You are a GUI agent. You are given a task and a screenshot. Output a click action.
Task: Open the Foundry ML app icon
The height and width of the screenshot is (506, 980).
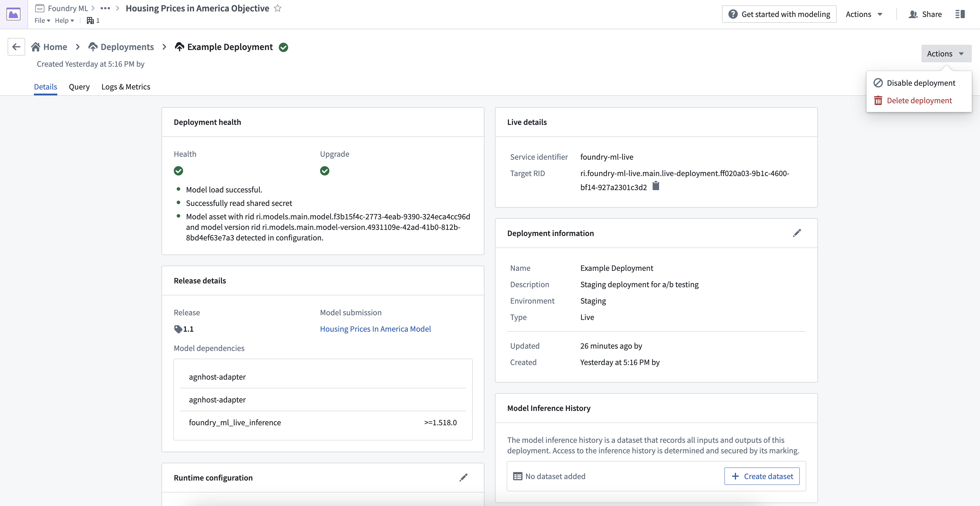tap(14, 14)
